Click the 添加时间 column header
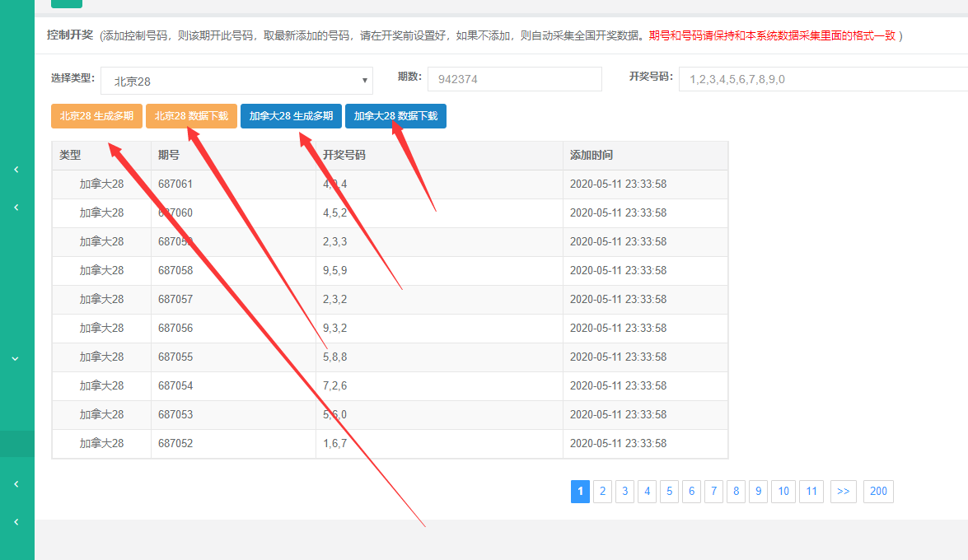The image size is (968, 560). coord(591,155)
